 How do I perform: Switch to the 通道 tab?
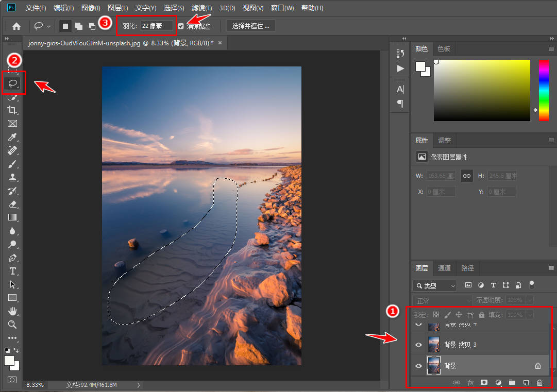tap(444, 268)
